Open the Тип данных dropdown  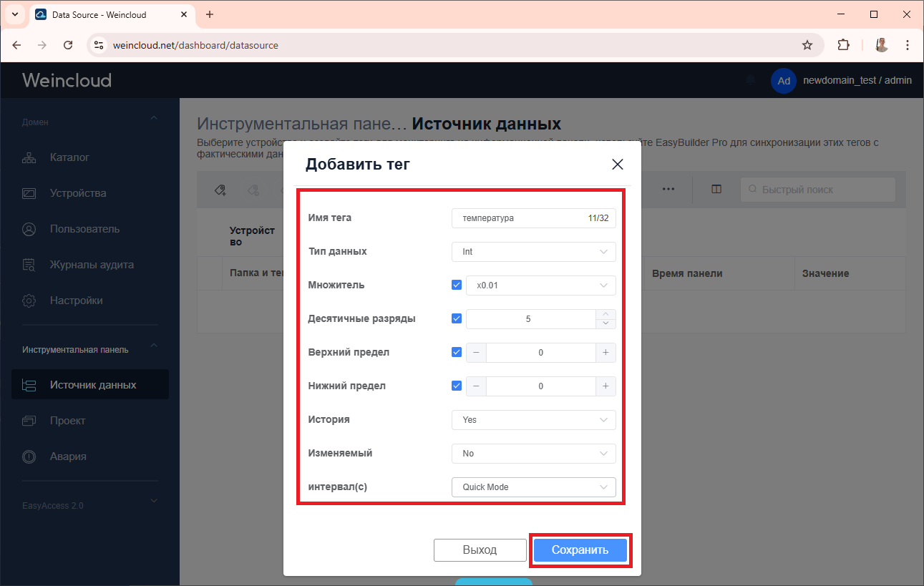[533, 252]
